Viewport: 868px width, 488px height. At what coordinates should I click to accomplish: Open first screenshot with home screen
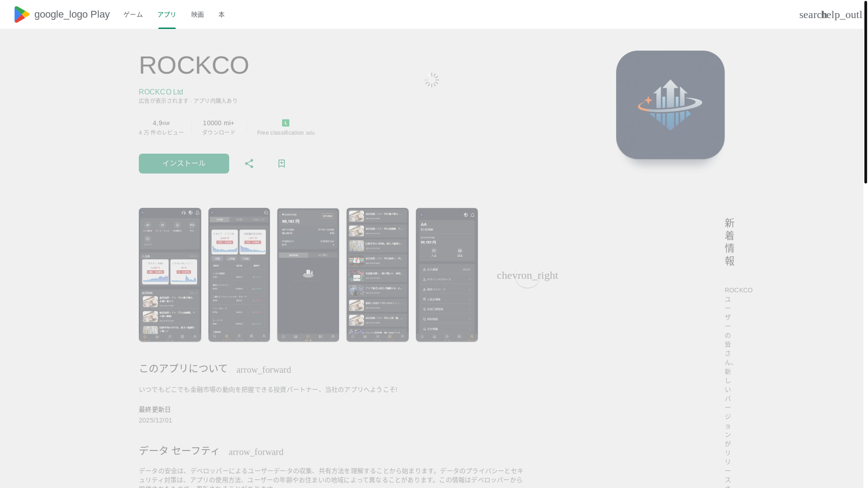coord(170,275)
